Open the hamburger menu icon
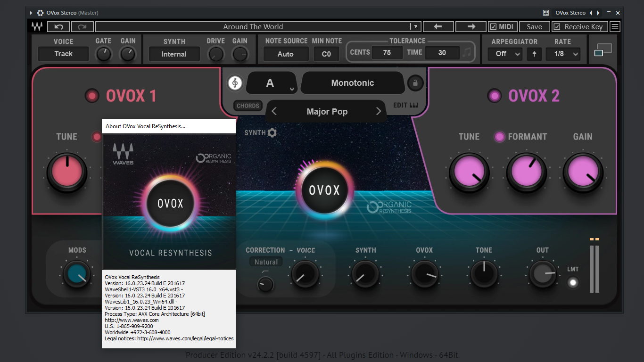644x362 pixels. click(x=615, y=27)
